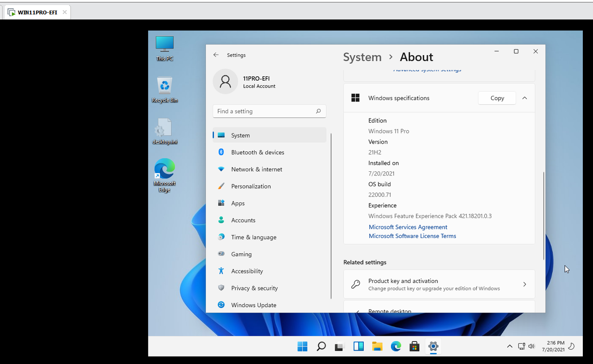
Task: Click the key icon for Product key
Action: (356, 284)
